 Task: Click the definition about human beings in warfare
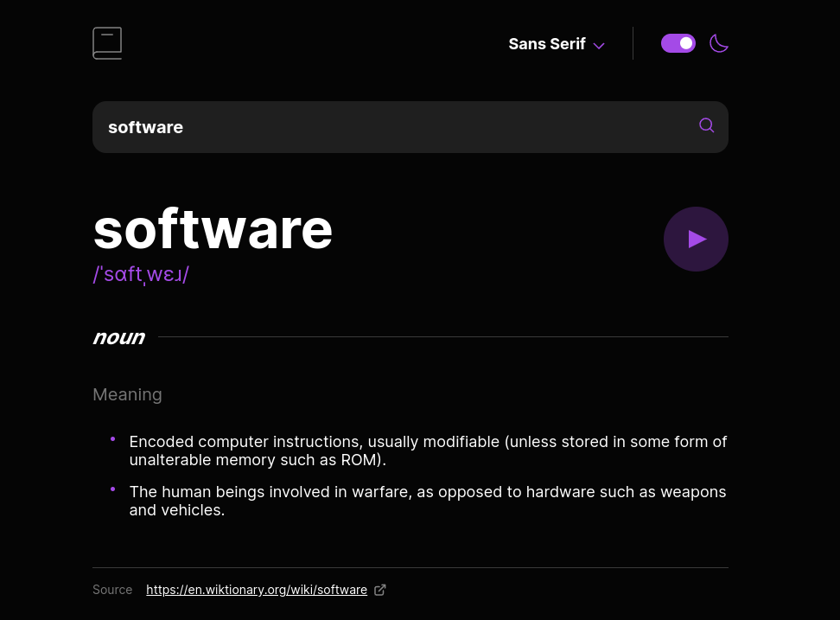pos(428,501)
